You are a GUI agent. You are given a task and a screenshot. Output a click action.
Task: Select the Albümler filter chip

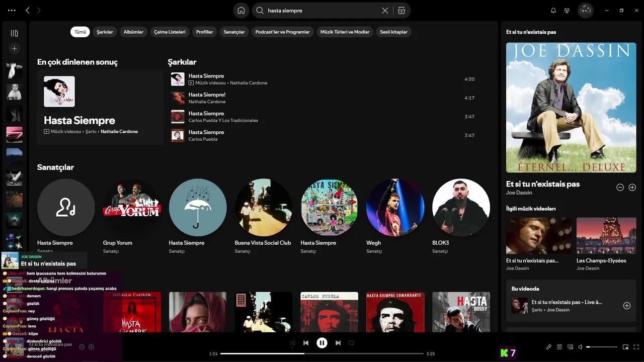[133, 32]
